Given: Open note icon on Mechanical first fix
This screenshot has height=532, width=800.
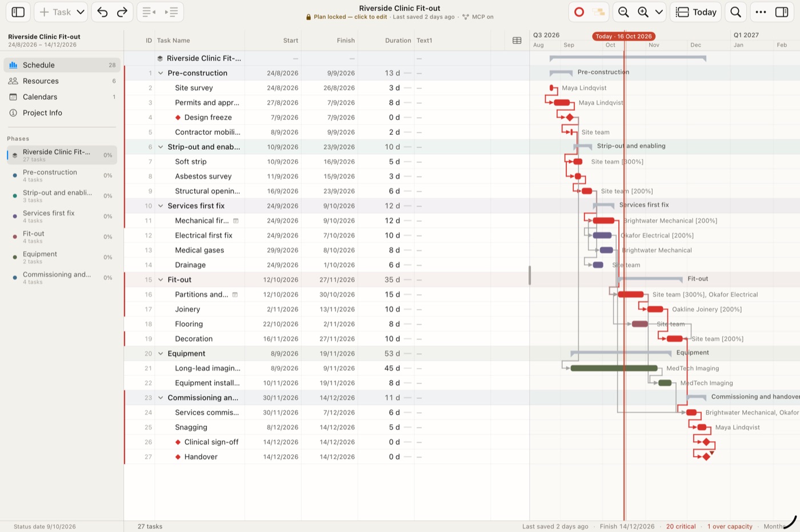Looking at the screenshot, I should [x=235, y=221].
